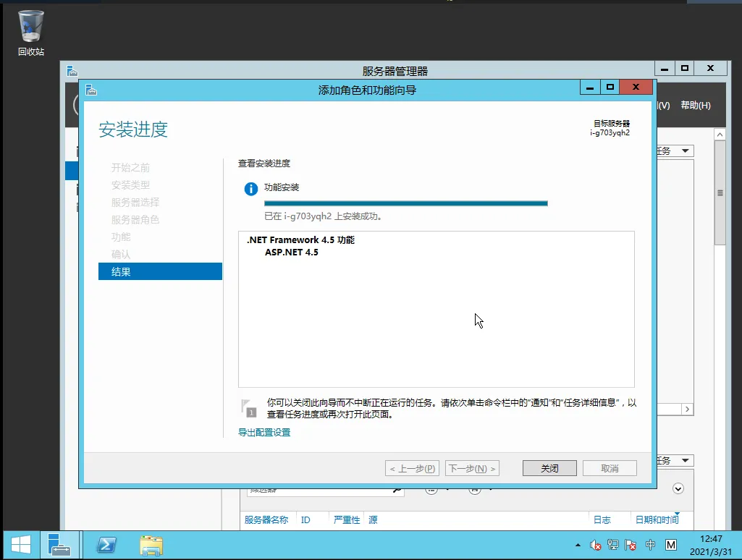Click the muted volume tray icon
742x560 pixels.
click(596, 545)
